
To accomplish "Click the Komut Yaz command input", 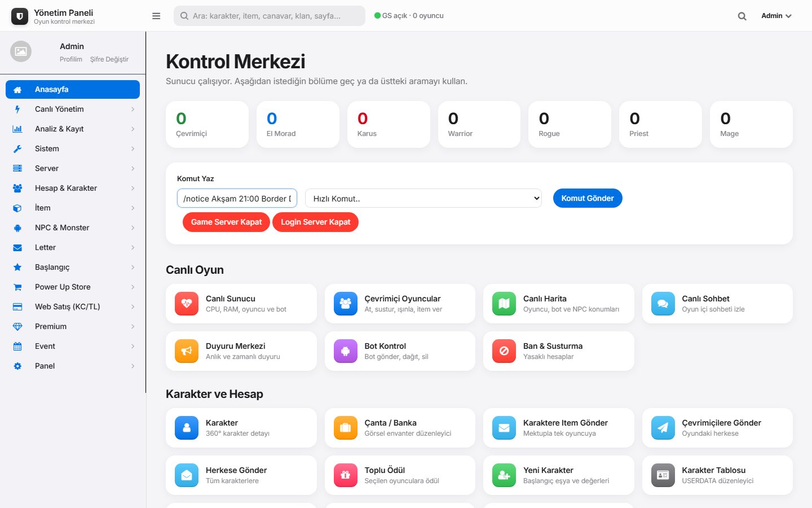I will [237, 198].
